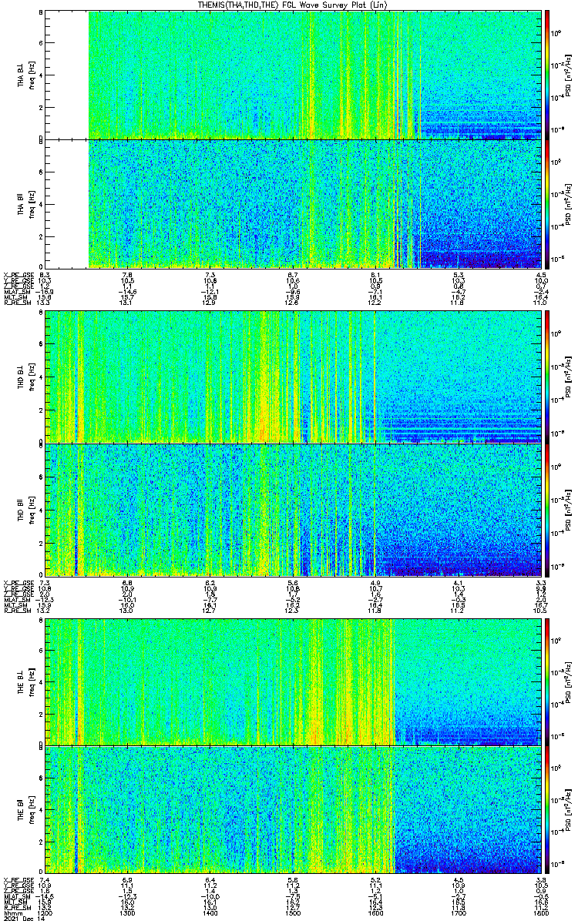The height and width of the screenshot is (924, 578).
Task: Select the THE B-perpendicular spectrogram panel
Action: (x=293, y=681)
